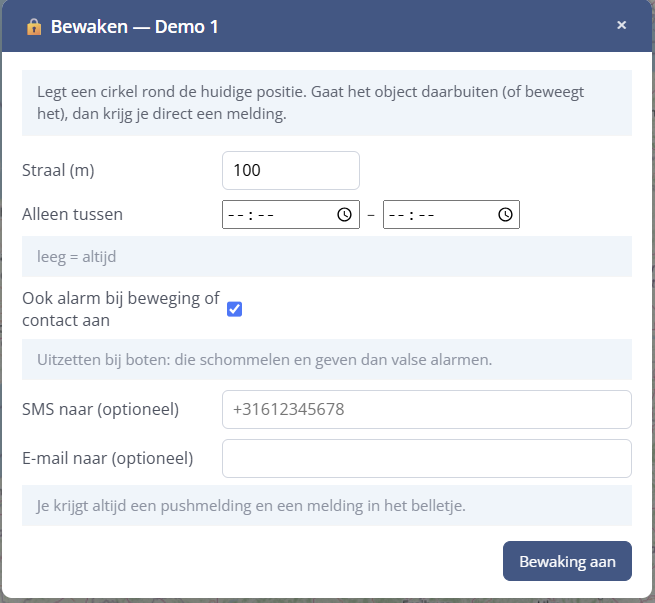Click the 'E-mail naar (optioneel)' label
The width and height of the screenshot is (655, 603).
tap(107, 459)
